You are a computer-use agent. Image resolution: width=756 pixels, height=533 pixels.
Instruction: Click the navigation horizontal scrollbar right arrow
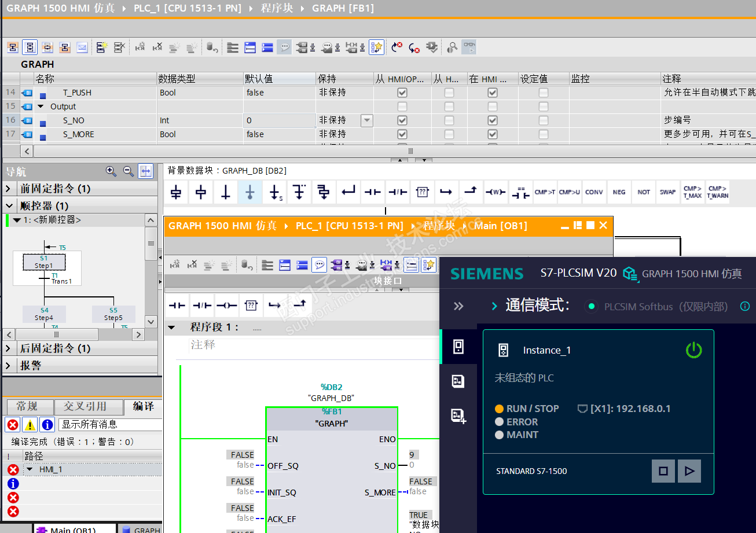[138, 334]
